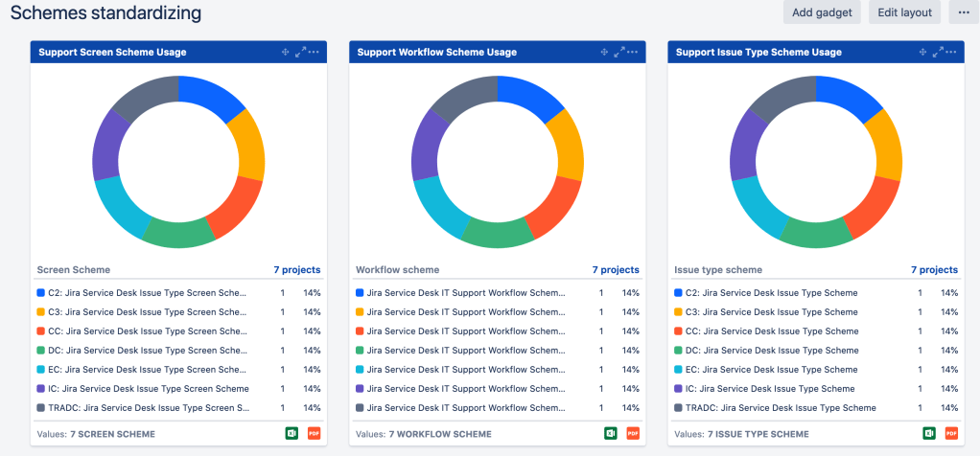Viewport: 980px width, 456px height.
Task: Open dashboard more actions menu
Action: pyautogui.click(x=963, y=12)
